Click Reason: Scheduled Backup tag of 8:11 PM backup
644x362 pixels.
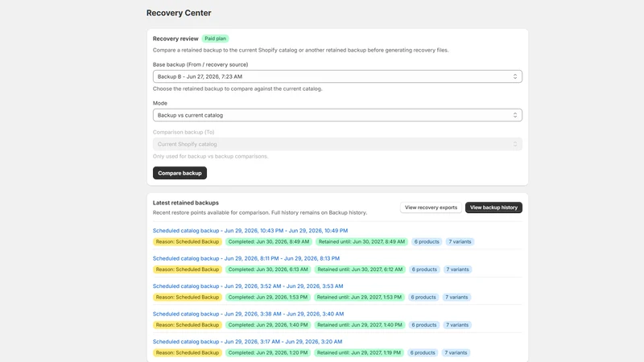click(x=188, y=269)
